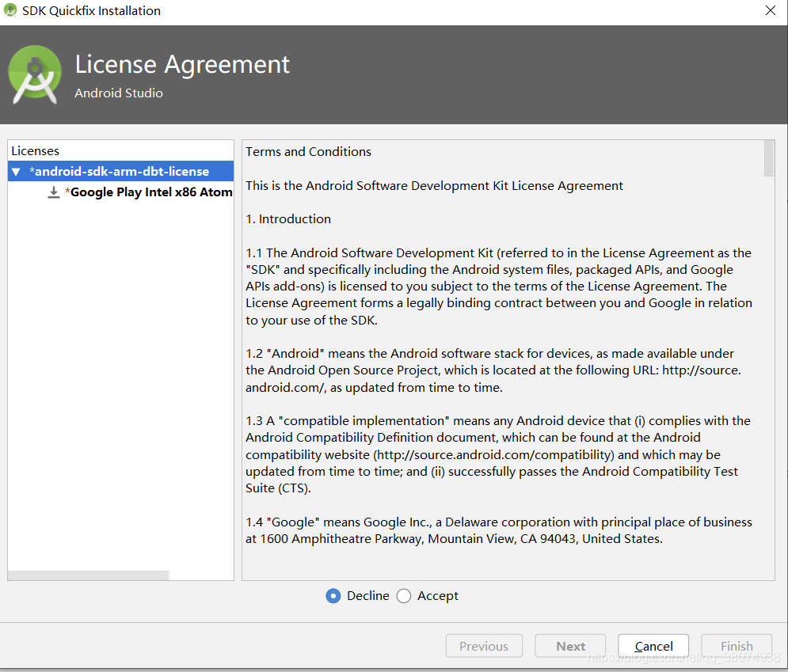Click the 'License Agreement' title text

pos(182,64)
